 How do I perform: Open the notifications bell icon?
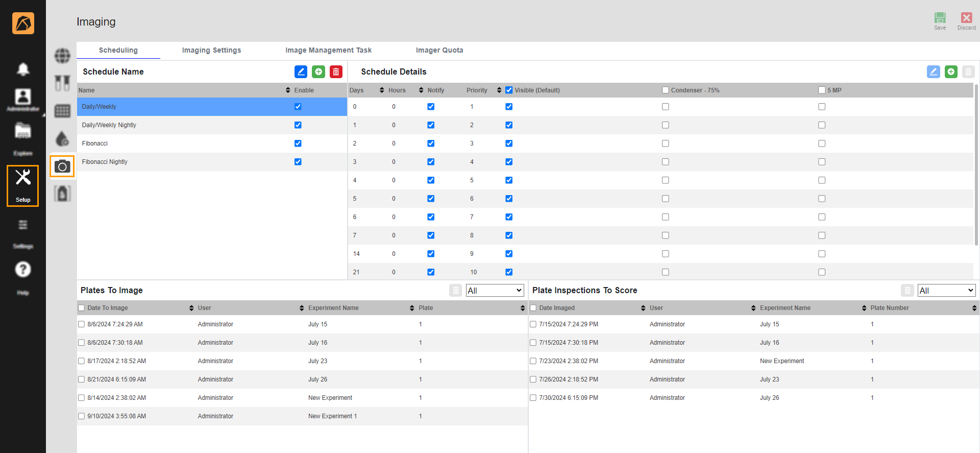[x=23, y=69]
